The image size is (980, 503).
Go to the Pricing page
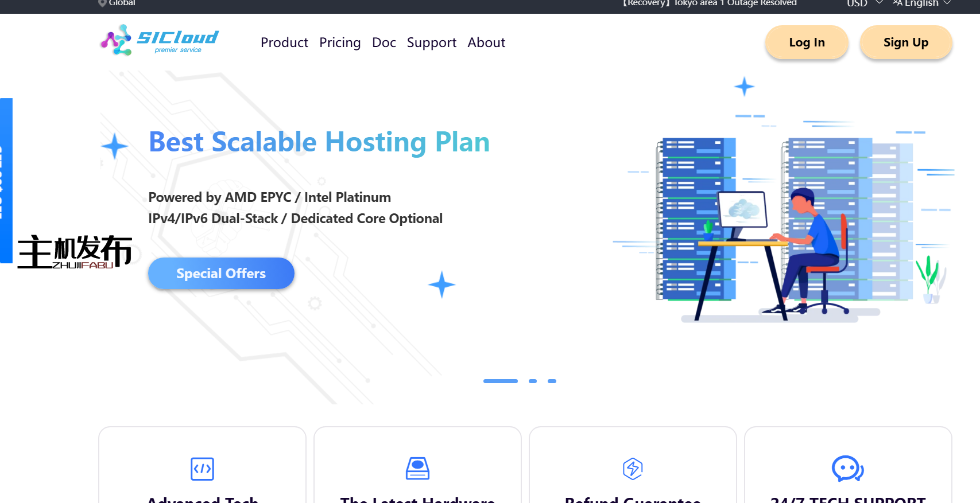tap(340, 42)
